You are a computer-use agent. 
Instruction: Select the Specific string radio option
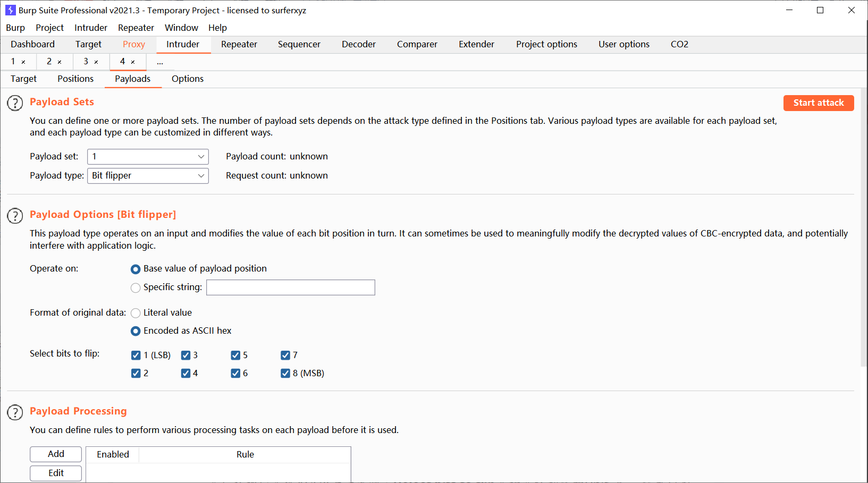tap(136, 288)
